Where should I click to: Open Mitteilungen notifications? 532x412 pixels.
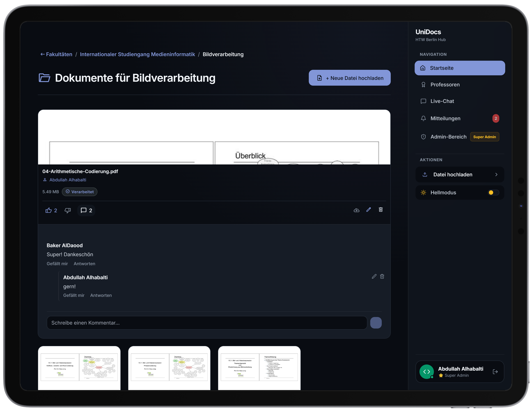tap(460, 119)
